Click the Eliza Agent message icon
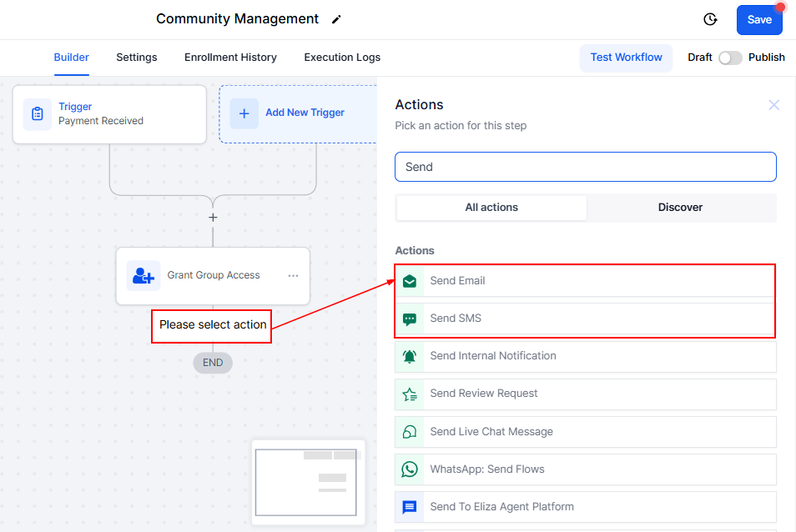The height and width of the screenshot is (532, 796). pos(410,507)
